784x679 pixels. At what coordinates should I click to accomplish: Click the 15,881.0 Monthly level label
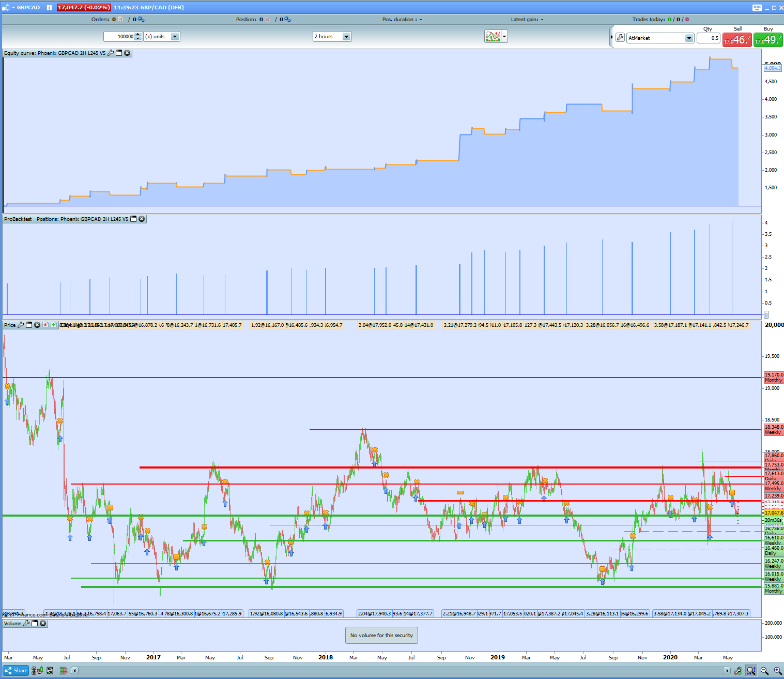[774, 589]
